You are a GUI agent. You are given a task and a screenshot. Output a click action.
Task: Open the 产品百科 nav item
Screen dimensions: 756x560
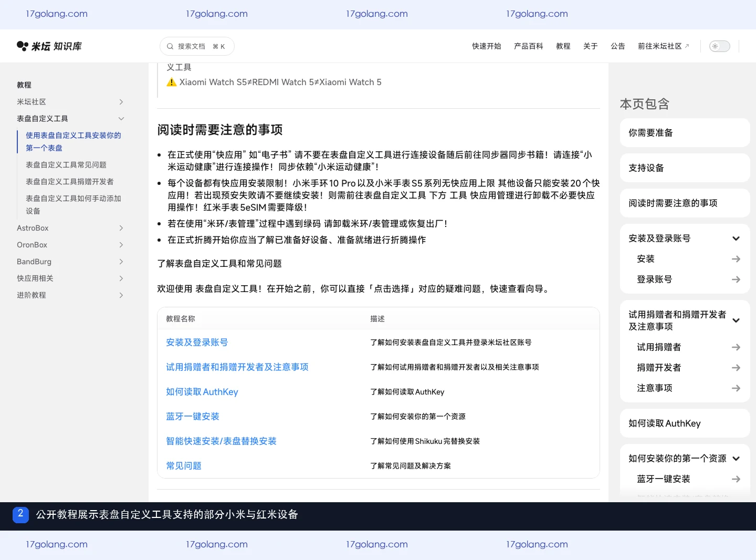click(529, 46)
